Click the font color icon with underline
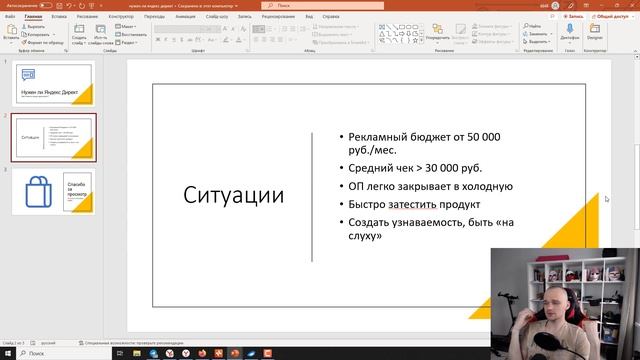The image size is (640, 360). coord(239,40)
